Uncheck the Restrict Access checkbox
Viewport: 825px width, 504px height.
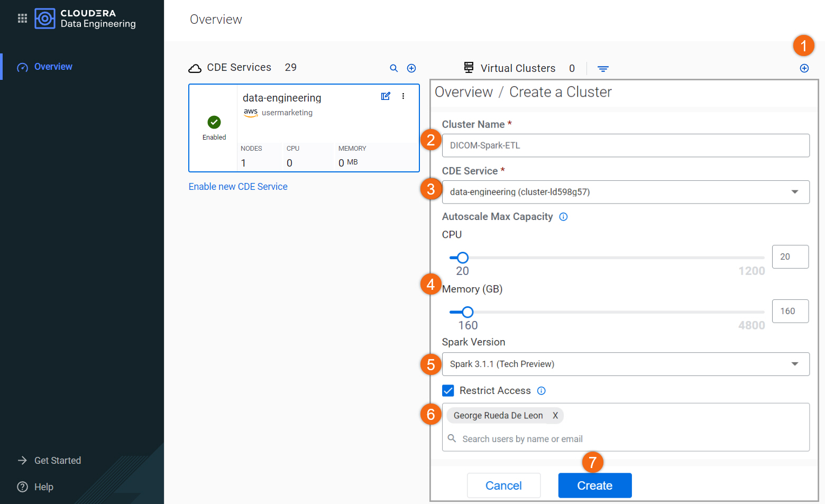click(448, 390)
